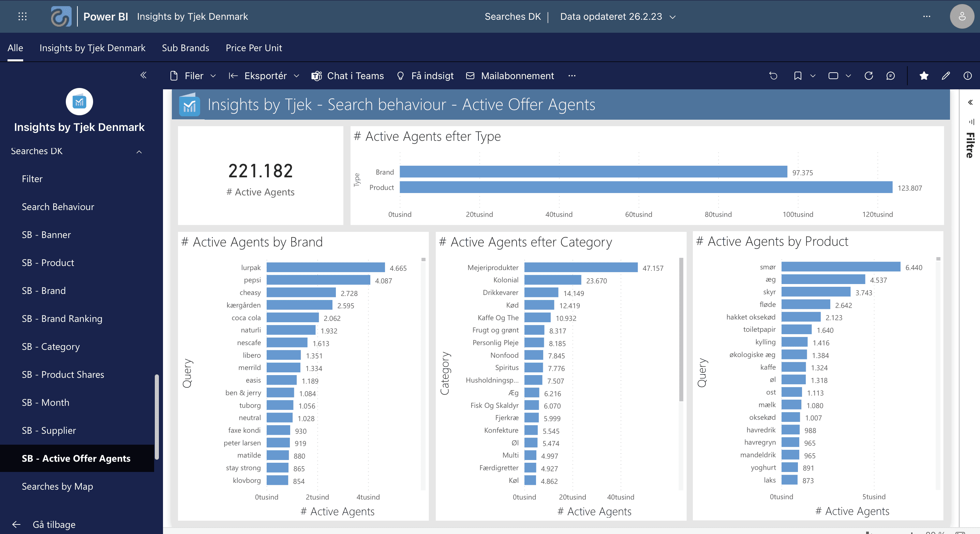Refresh visuals with the refresh icon

(868, 76)
